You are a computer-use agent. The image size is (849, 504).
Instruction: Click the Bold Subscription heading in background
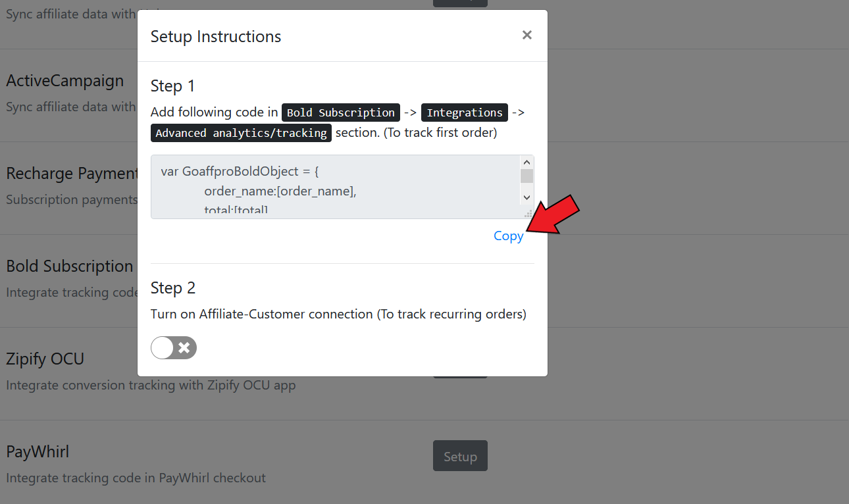(70, 266)
